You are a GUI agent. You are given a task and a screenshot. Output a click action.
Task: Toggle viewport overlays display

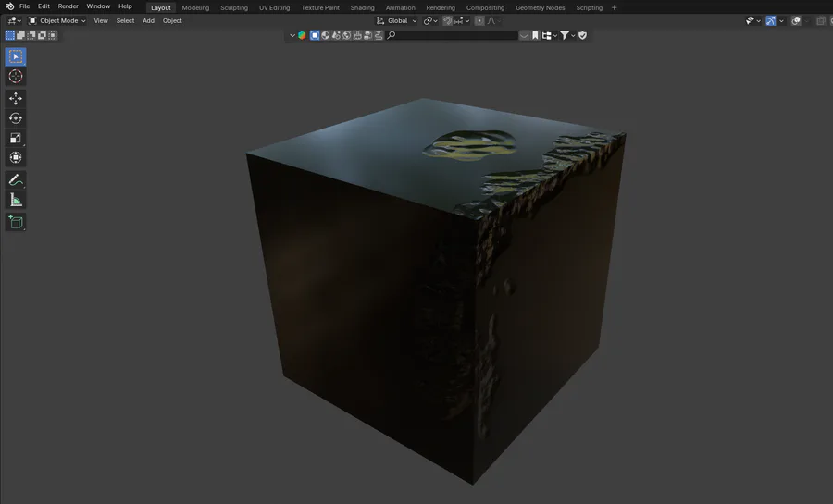coord(796,20)
